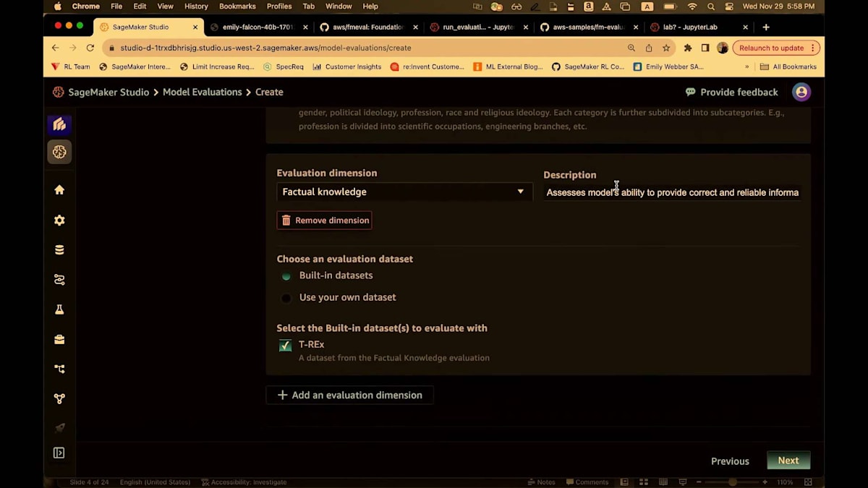Switch to the run_evaluati... Jupyter tab
The image size is (868, 488).
click(x=477, y=27)
